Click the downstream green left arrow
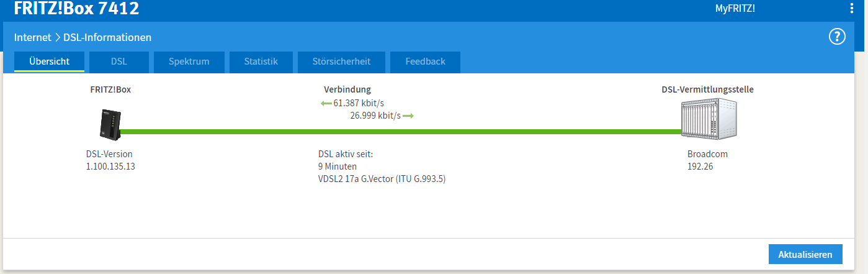Viewport: 868px width, 274px height. (x=326, y=103)
